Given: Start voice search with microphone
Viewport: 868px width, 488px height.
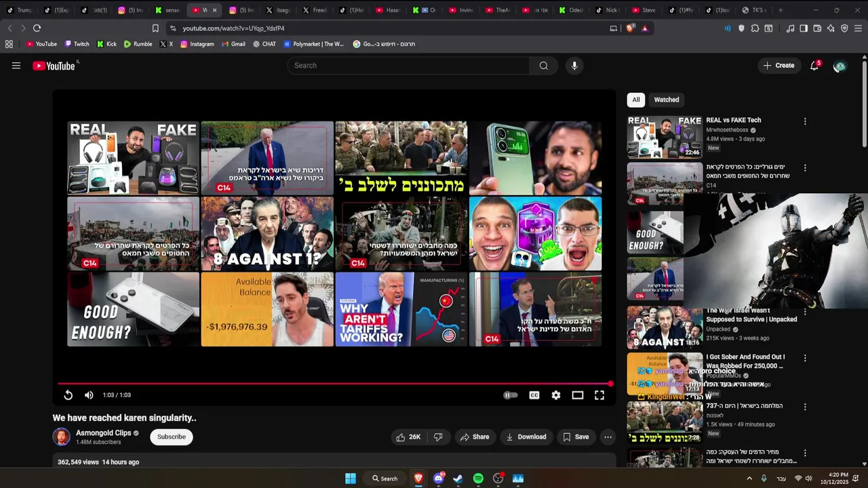Looking at the screenshot, I should pos(574,66).
